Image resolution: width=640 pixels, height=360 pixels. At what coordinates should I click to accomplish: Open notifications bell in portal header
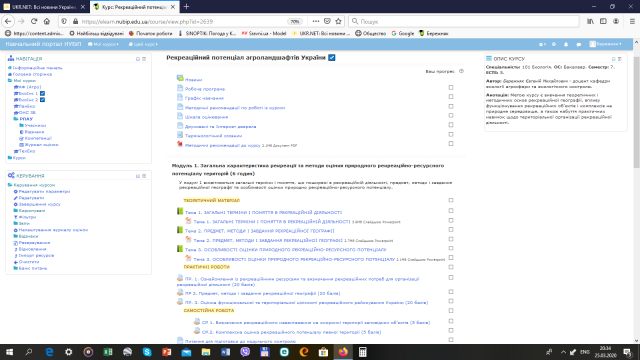[x=566, y=44]
